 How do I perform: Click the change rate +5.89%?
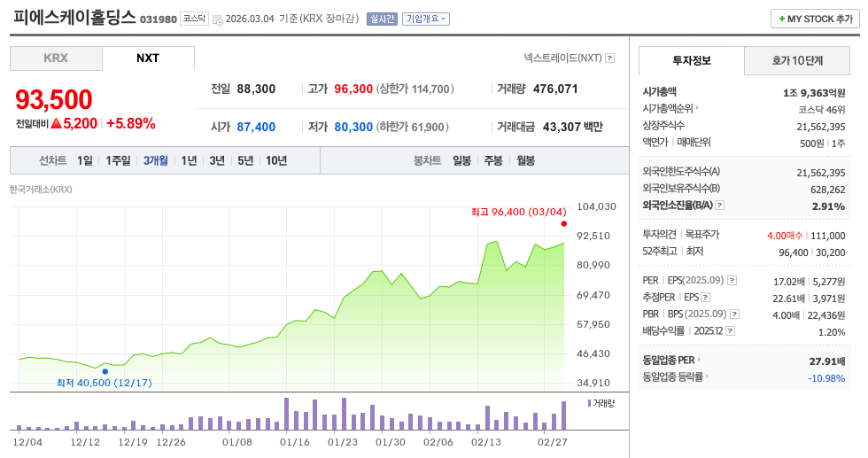tap(131, 123)
